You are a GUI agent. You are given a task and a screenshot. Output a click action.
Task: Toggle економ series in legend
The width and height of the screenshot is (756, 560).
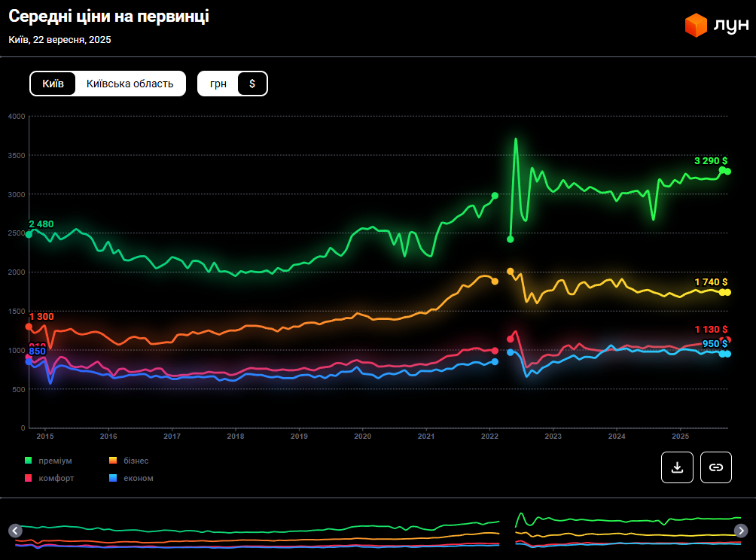pos(137,478)
